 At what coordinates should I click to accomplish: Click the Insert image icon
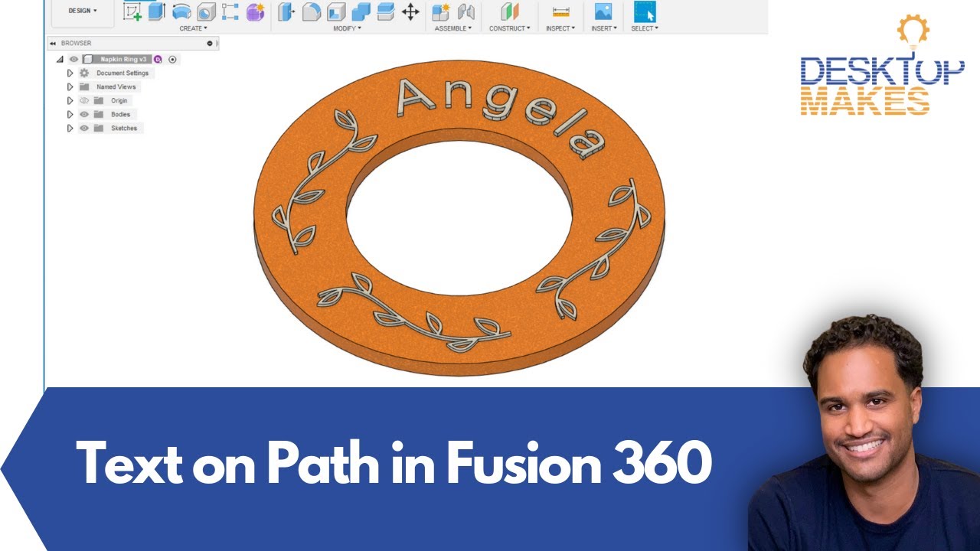(603, 11)
